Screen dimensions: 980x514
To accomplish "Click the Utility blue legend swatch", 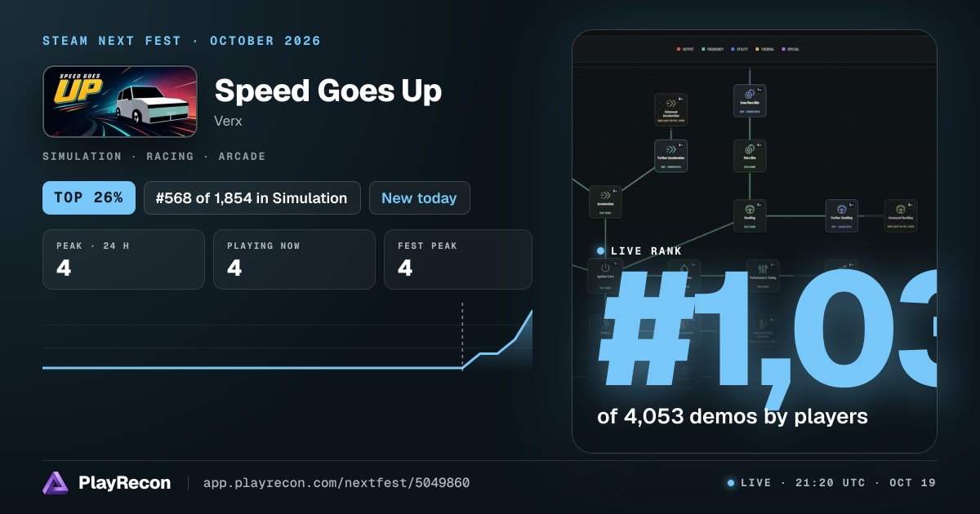I will click(734, 49).
